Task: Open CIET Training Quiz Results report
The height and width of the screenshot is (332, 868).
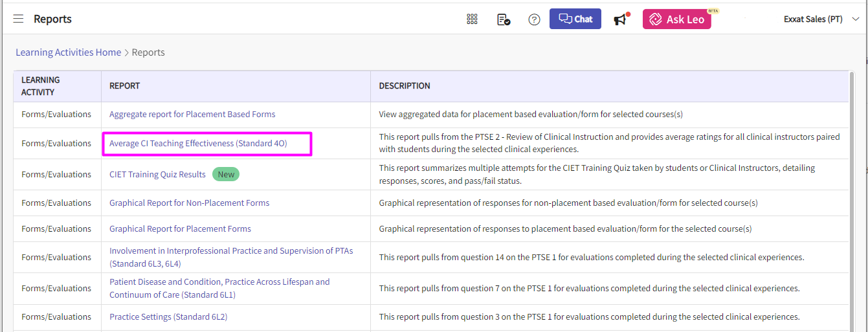Action: pos(157,175)
